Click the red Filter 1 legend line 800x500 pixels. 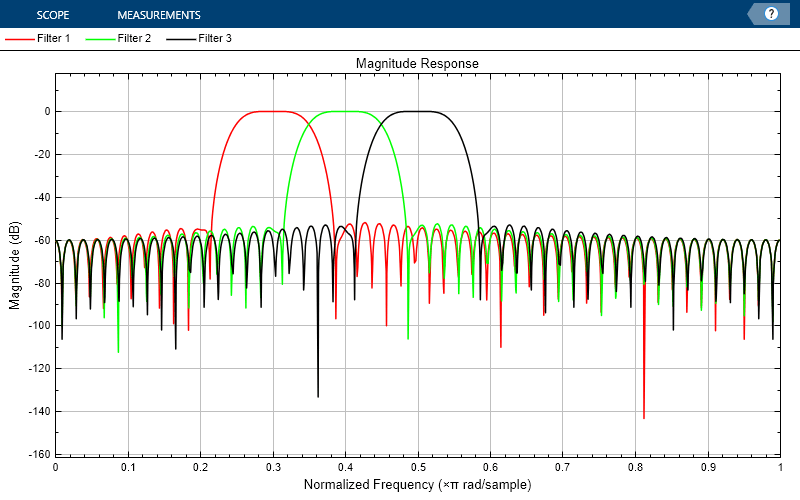(x=19, y=39)
